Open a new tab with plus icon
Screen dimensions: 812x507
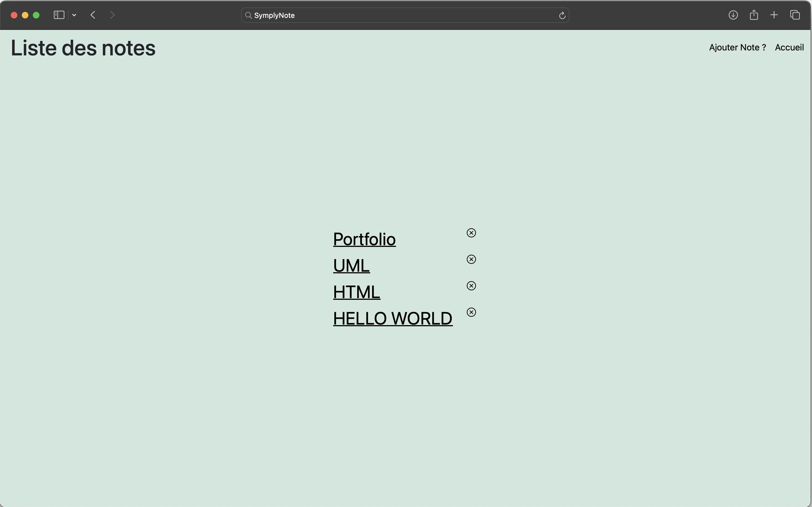(x=774, y=15)
